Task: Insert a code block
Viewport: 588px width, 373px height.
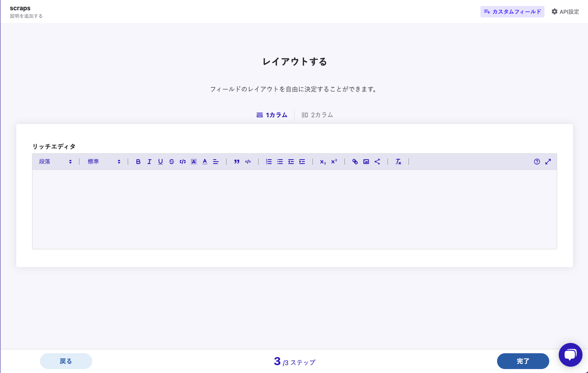Action: click(x=248, y=162)
